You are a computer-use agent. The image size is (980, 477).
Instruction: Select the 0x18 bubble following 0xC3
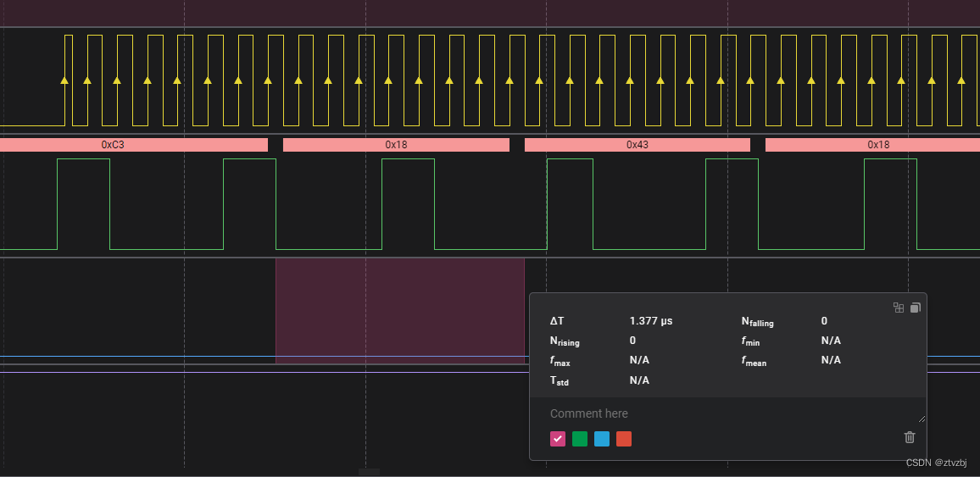point(396,145)
